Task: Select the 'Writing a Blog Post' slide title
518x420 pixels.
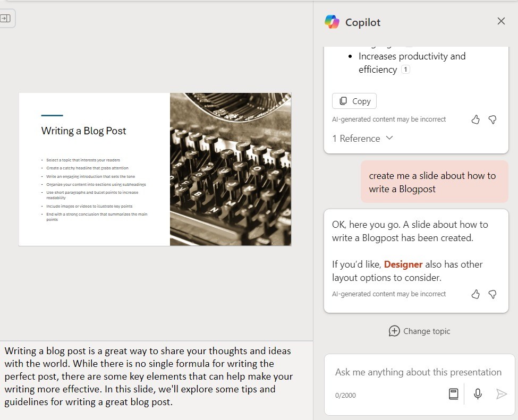Action: (84, 131)
